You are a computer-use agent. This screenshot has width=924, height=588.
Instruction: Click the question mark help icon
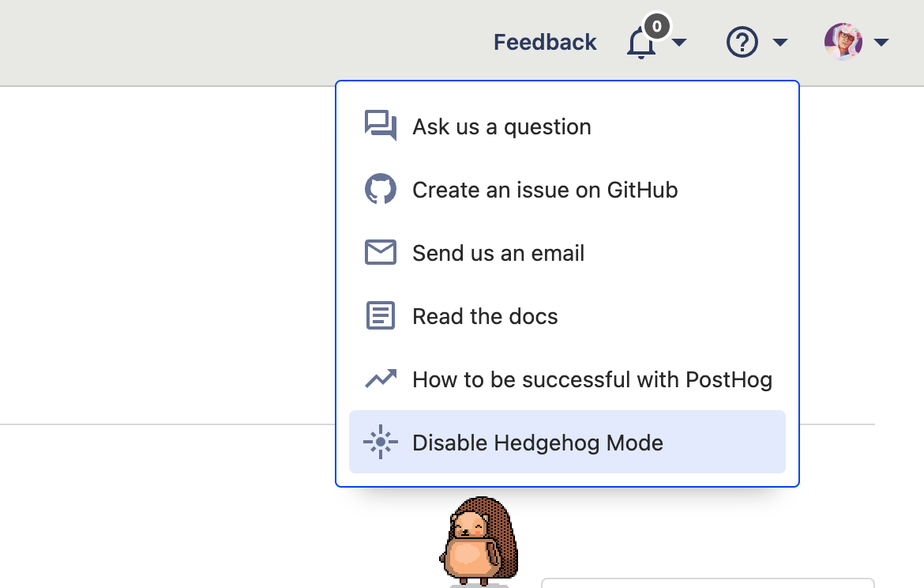click(x=741, y=42)
